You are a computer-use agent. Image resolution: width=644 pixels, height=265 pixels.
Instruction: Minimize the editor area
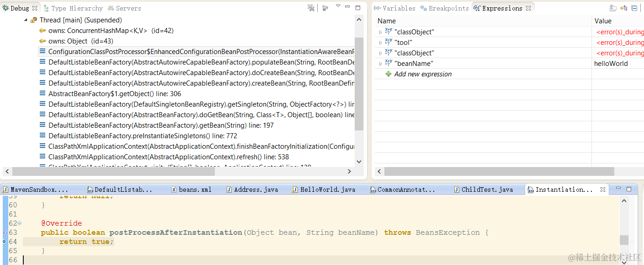pos(618,189)
